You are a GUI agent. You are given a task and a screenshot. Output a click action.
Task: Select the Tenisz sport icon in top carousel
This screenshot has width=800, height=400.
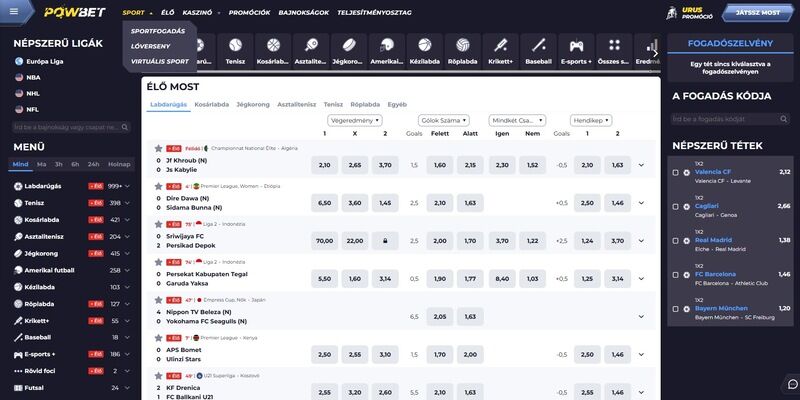tap(234, 50)
